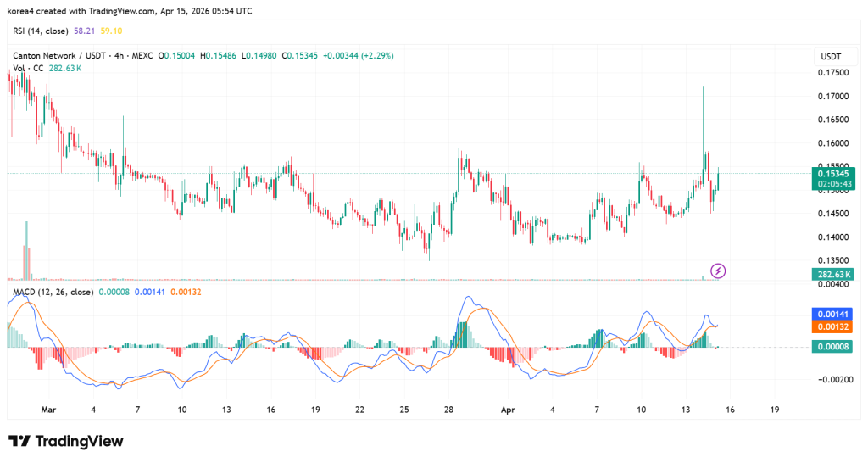Click the high price value H0.15486
868x463 pixels.
(218, 56)
